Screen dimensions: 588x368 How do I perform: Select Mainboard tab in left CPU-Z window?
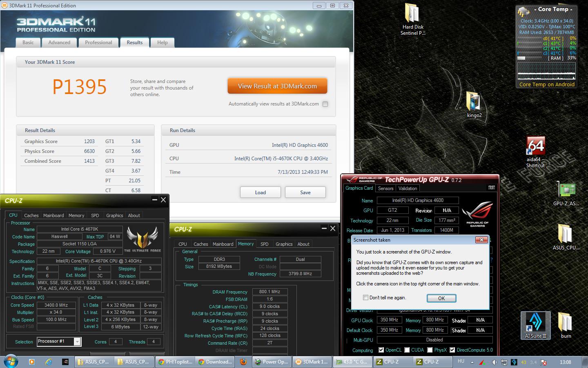tap(53, 215)
